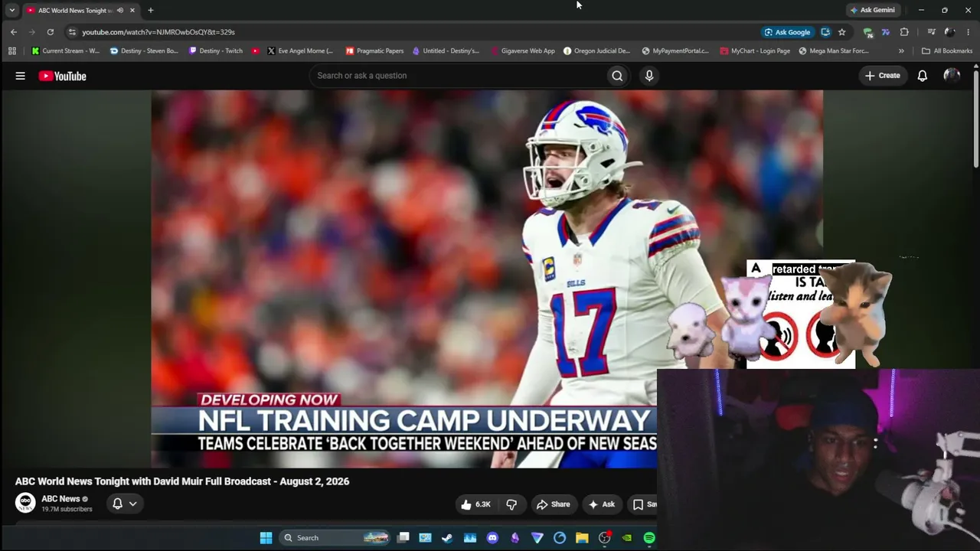Open OBS Studio from the taskbar
980x551 pixels.
(604, 538)
